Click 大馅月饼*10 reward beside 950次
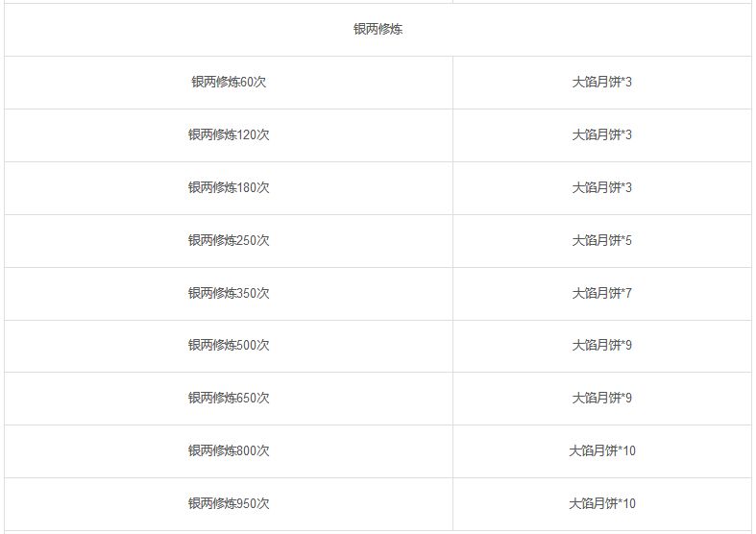 click(601, 503)
